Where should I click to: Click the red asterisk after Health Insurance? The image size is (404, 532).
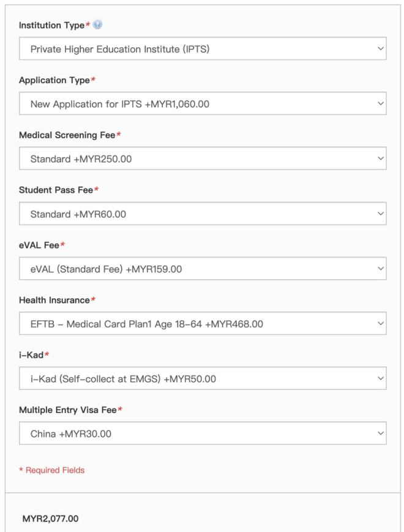(93, 300)
